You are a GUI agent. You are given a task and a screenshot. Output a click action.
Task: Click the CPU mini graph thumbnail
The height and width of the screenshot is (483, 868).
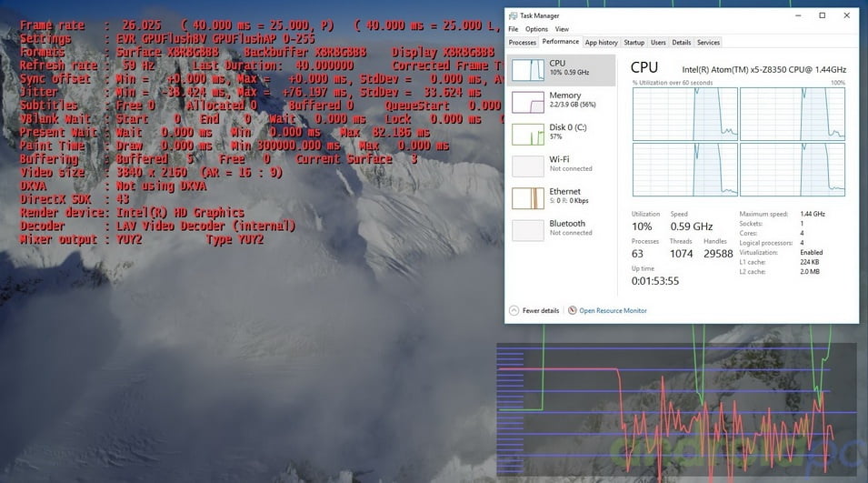[x=527, y=70]
